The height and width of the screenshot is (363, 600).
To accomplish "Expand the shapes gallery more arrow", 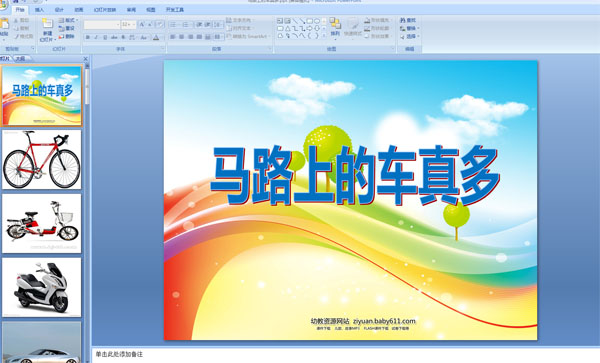I will pos(324,36).
